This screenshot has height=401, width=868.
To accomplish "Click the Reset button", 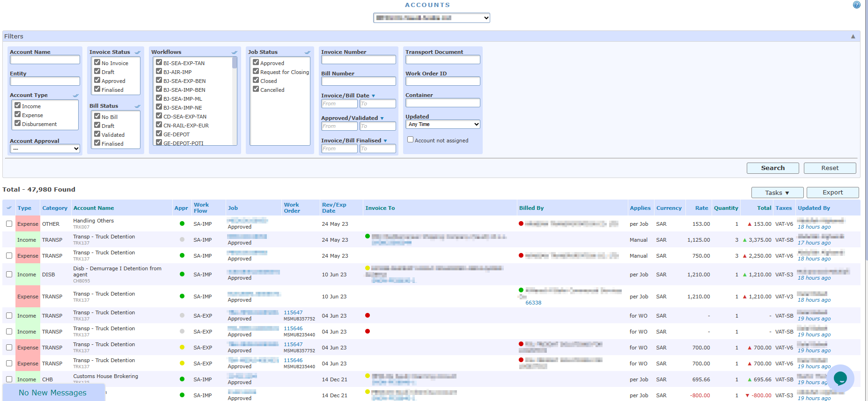I will [x=830, y=168].
